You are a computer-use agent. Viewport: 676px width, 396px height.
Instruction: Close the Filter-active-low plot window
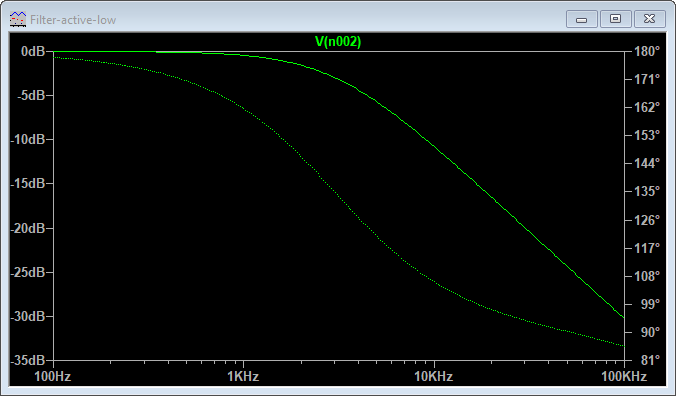tap(649, 19)
